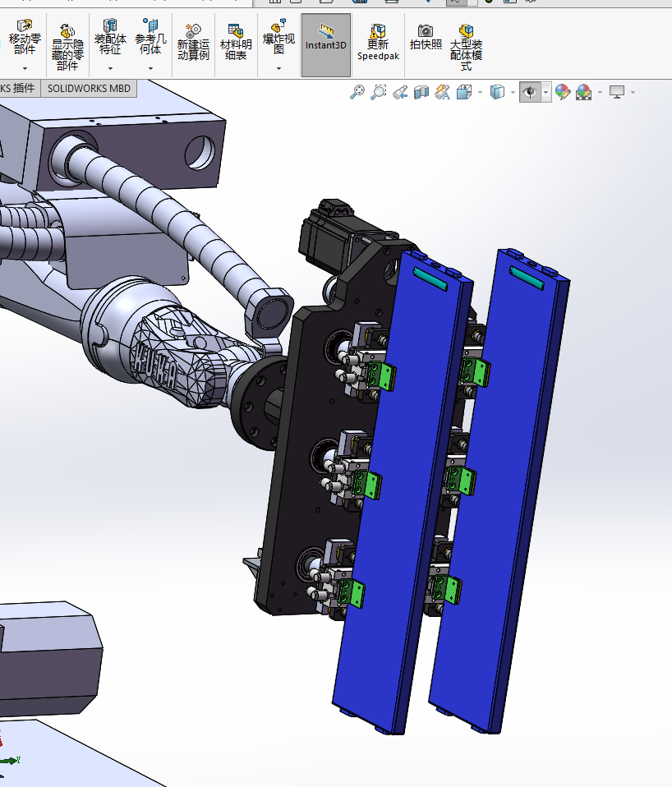The image size is (672, 787).
Task: Toggle Large Assembly Mode (大型装配体模式)
Action: pyautogui.click(x=467, y=47)
